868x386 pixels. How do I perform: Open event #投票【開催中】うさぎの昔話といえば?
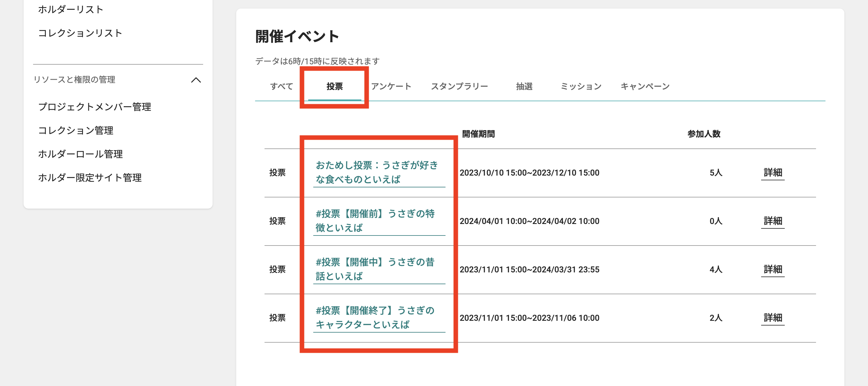[379, 269]
